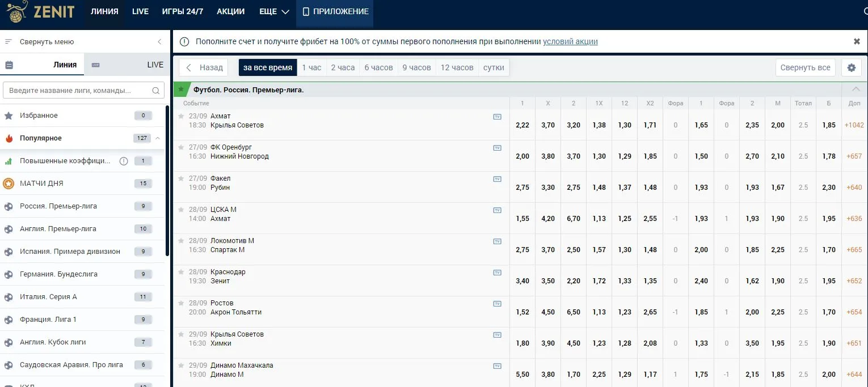Click the TV icon for Краснодар–Зенит match
Screen dimensions: 868x387
[x=497, y=273]
